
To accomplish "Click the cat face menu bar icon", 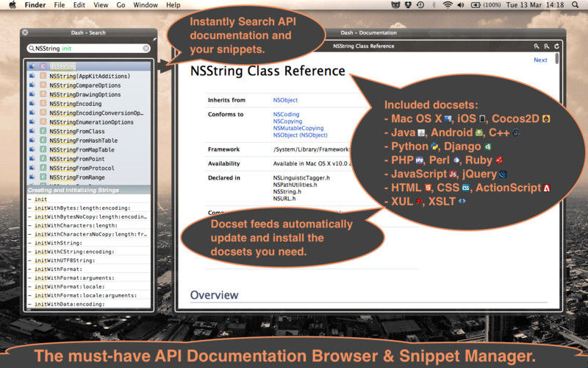I will pyautogui.click(x=395, y=5).
